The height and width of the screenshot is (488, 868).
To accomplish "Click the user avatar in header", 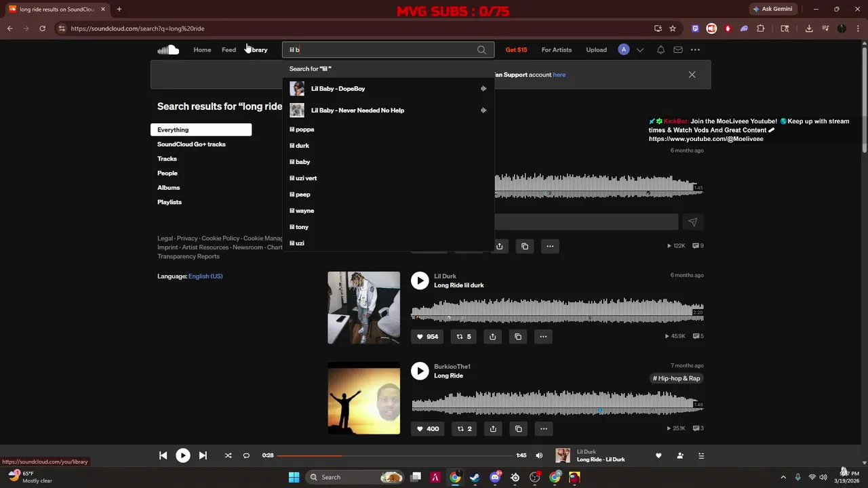I will [x=624, y=49].
